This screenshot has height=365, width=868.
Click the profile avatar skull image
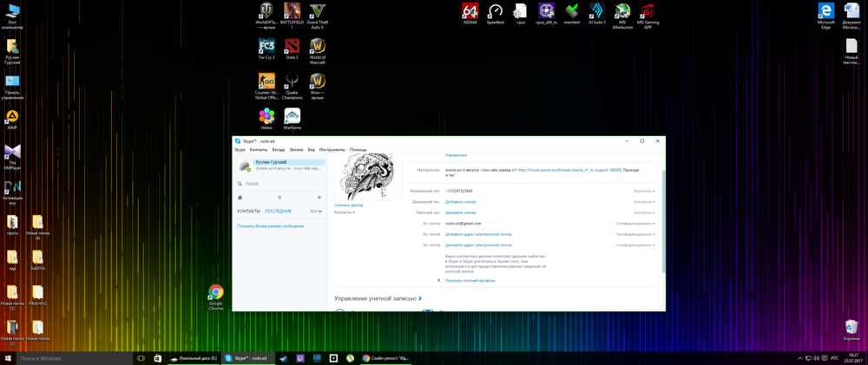(x=365, y=177)
